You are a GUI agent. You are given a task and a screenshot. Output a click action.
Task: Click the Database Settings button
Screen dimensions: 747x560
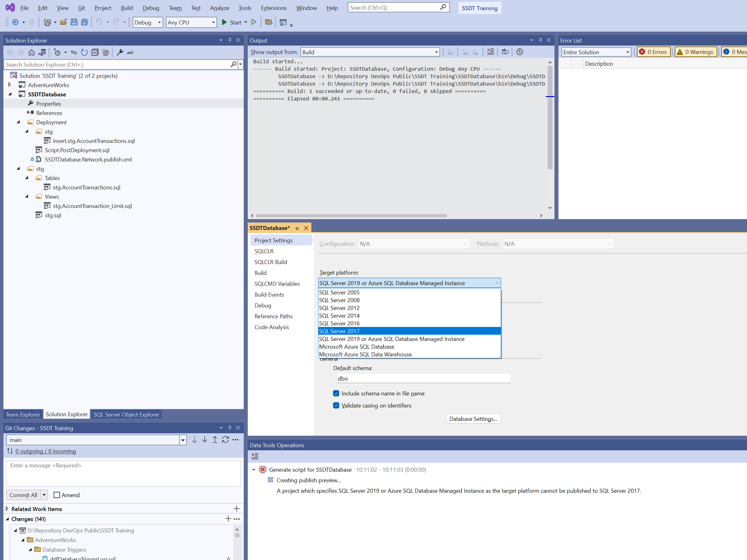[x=473, y=419]
